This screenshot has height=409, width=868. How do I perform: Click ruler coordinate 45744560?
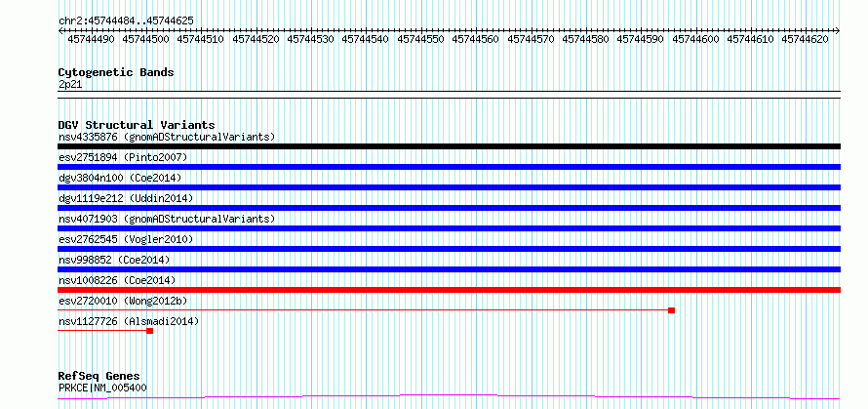coord(476,39)
